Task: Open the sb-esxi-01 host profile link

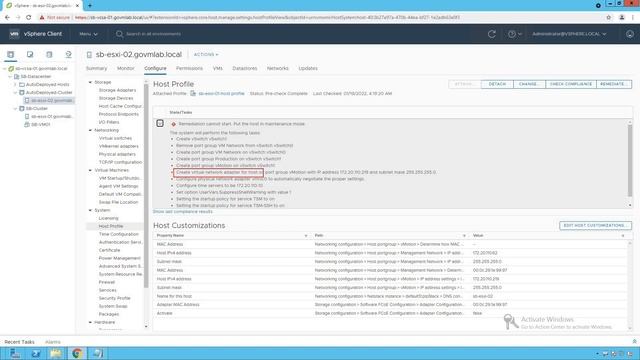Action: [x=221, y=93]
